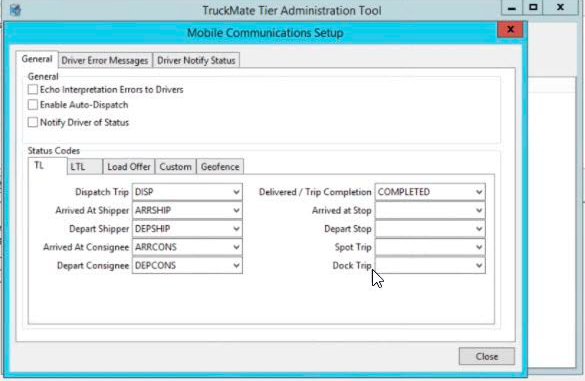
Task: Click the TruckMate app icon in title bar
Action: point(15,10)
